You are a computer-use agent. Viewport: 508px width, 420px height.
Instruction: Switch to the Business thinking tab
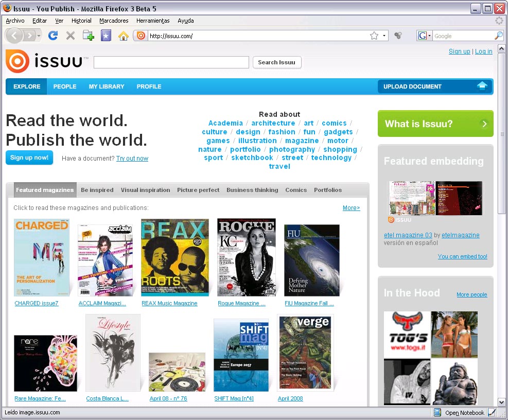[x=252, y=190]
